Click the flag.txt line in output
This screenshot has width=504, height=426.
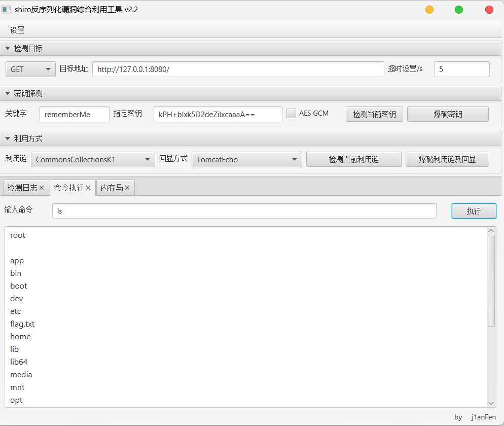(x=22, y=324)
